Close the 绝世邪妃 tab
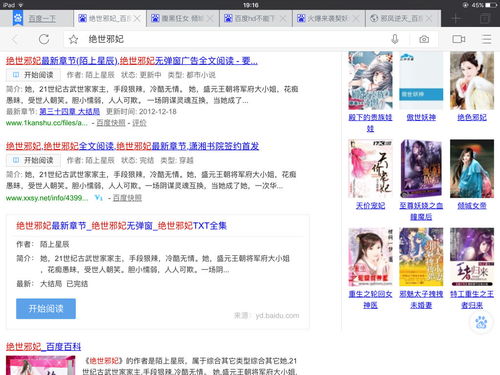This screenshot has width=500, height=375. 137,19
